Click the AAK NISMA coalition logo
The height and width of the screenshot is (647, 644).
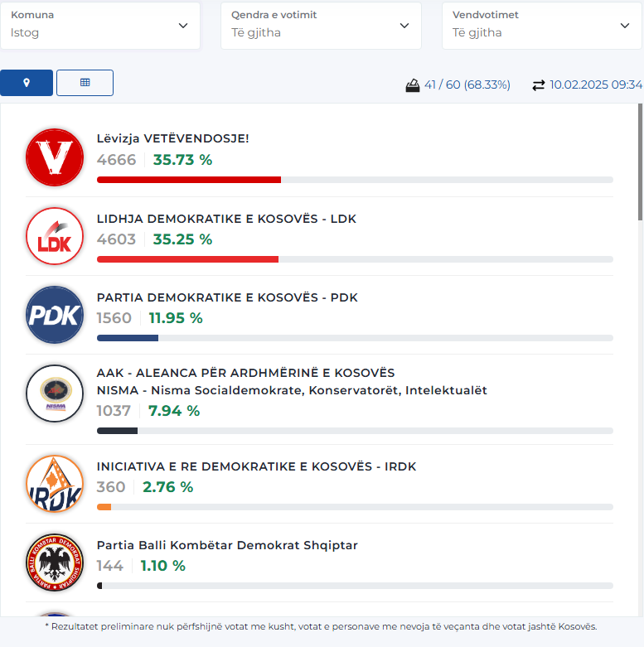click(x=55, y=394)
